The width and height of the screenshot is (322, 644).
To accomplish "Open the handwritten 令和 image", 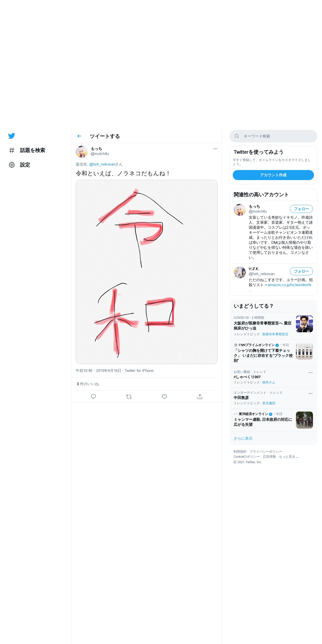I will point(147,272).
